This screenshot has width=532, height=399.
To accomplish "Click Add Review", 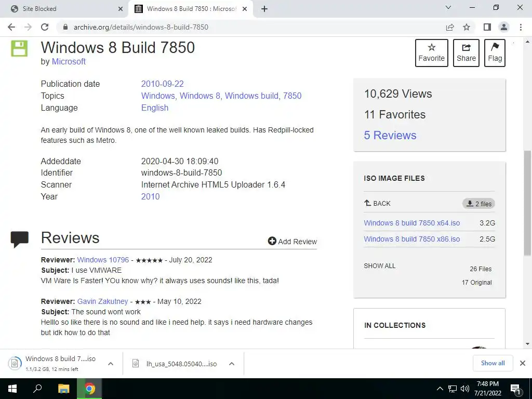I will (x=292, y=241).
